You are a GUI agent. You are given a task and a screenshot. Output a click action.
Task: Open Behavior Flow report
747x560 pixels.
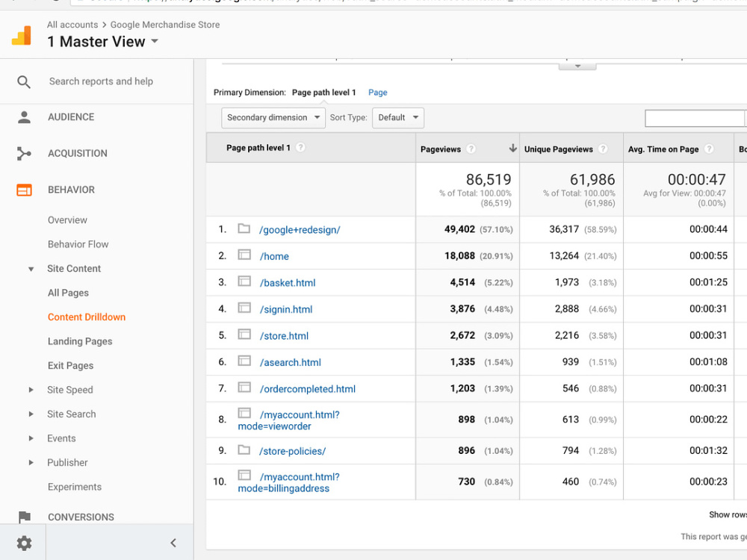pos(78,244)
